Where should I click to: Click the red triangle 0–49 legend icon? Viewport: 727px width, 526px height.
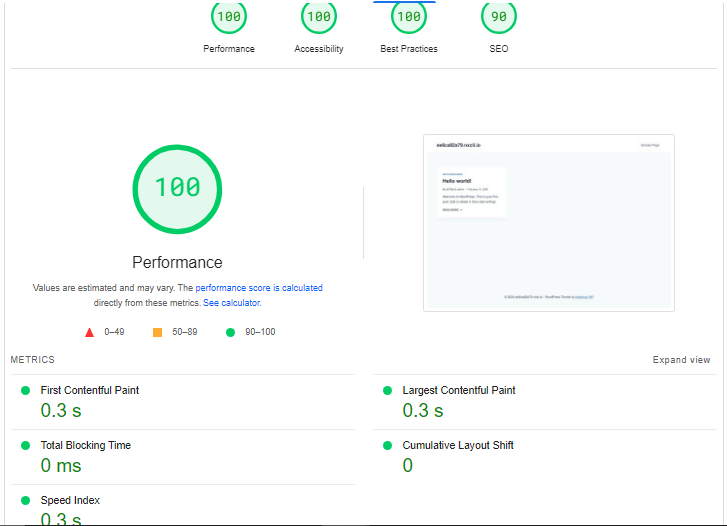click(89, 332)
